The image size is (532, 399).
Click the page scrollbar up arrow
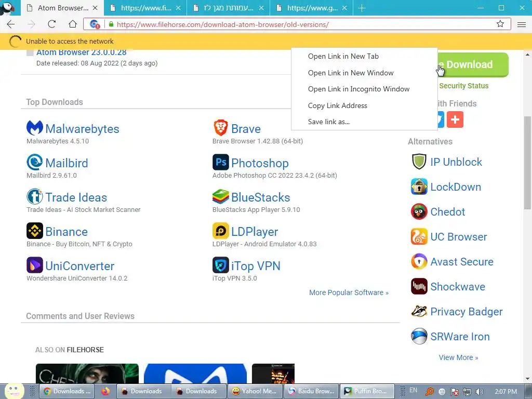pos(528,54)
